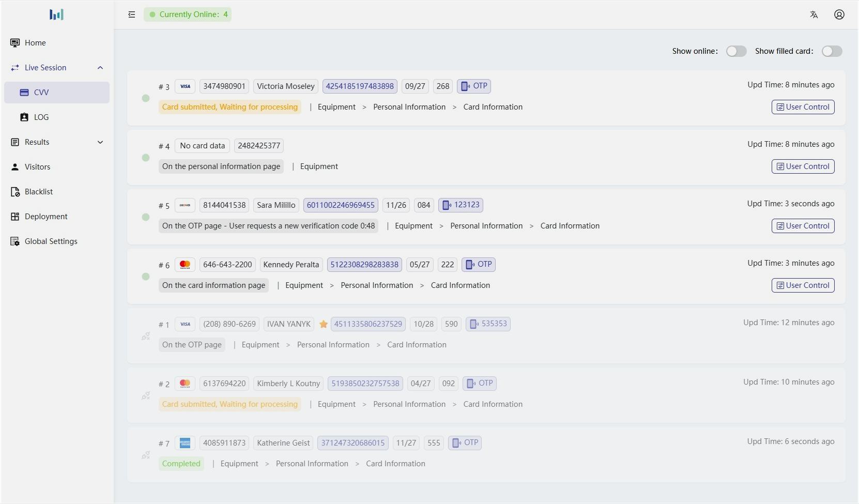This screenshot has width=859, height=504.
Task: Click "Card Information" in row #5
Action: pos(570,226)
